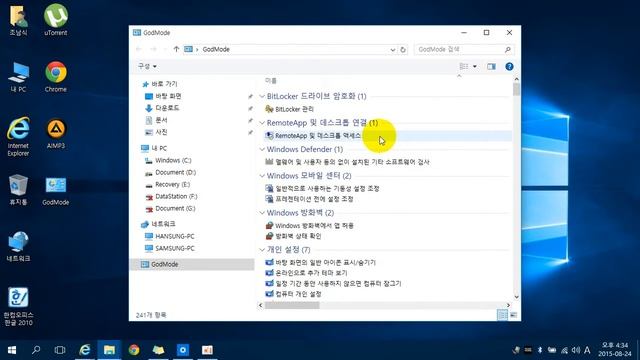Click the GodMode 검색 search field
The image size is (640, 360).
[464, 49]
